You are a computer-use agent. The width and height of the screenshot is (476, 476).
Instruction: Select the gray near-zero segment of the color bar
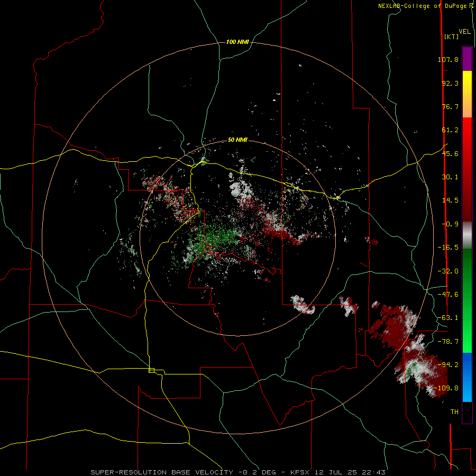click(x=467, y=235)
